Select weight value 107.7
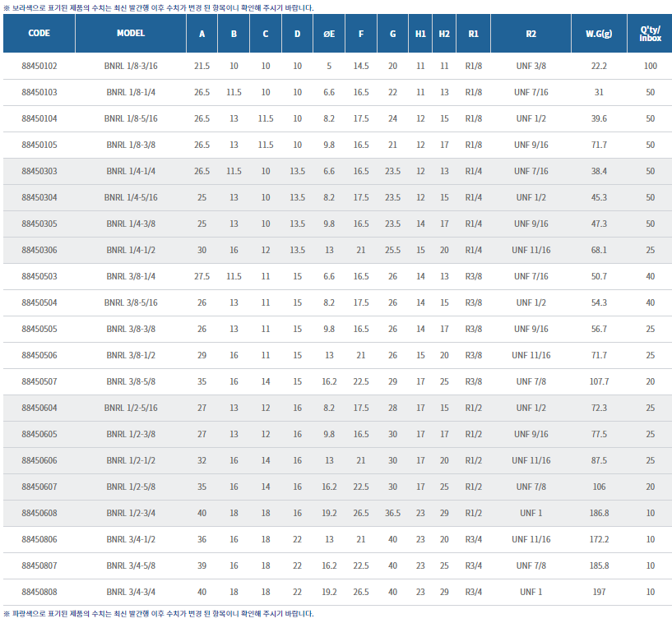The width and height of the screenshot is (672, 623). point(599,381)
